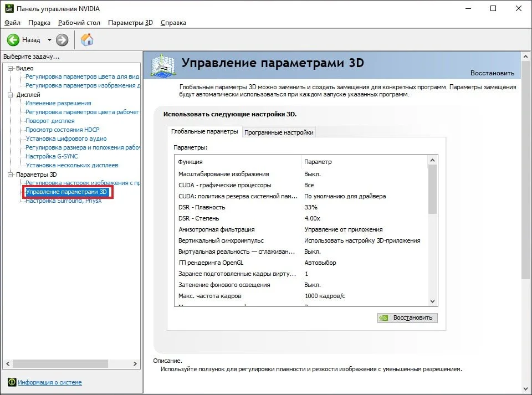The width and height of the screenshot is (532, 395).
Task: Open the Файл menu
Action: point(12,23)
